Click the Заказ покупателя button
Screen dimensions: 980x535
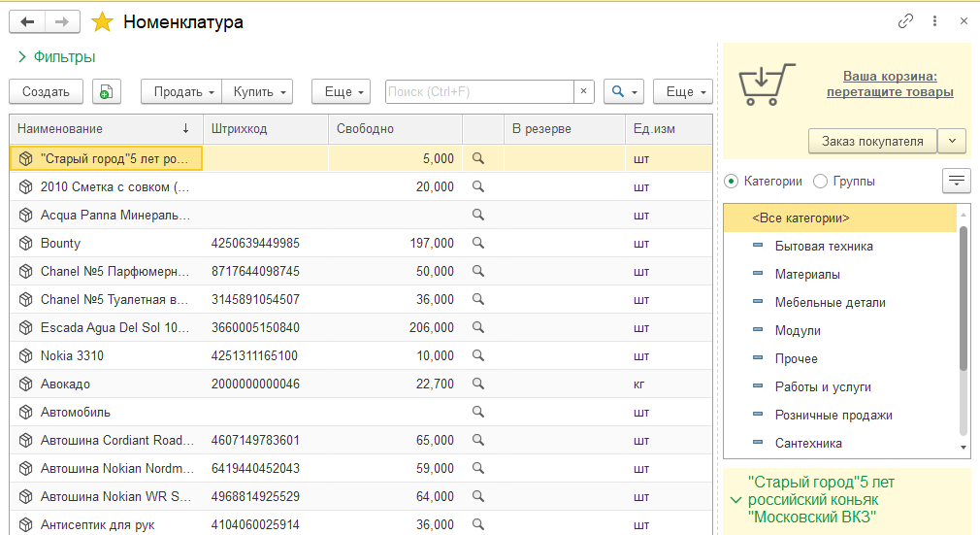pos(871,141)
